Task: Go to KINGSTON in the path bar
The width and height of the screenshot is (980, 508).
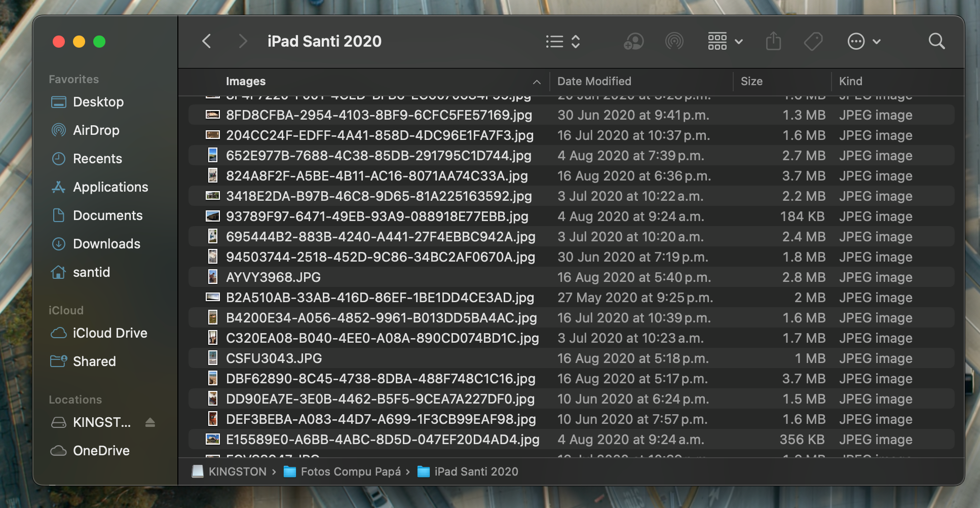Action: click(237, 471)
